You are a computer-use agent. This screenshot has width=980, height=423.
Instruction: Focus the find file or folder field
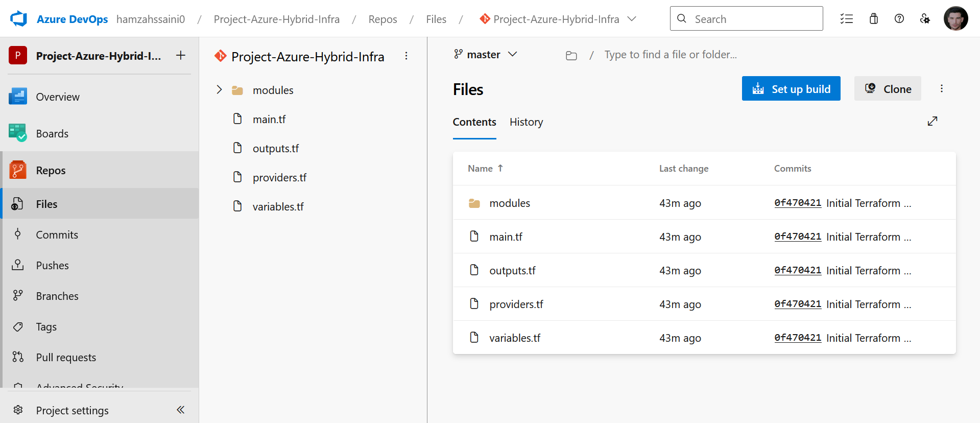[671, 55]
